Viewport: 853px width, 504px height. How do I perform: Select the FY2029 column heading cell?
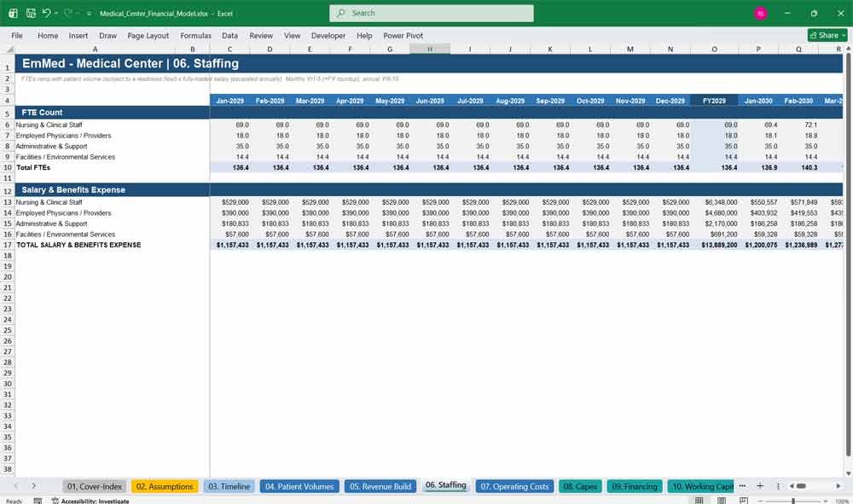[x=714, y=101]
